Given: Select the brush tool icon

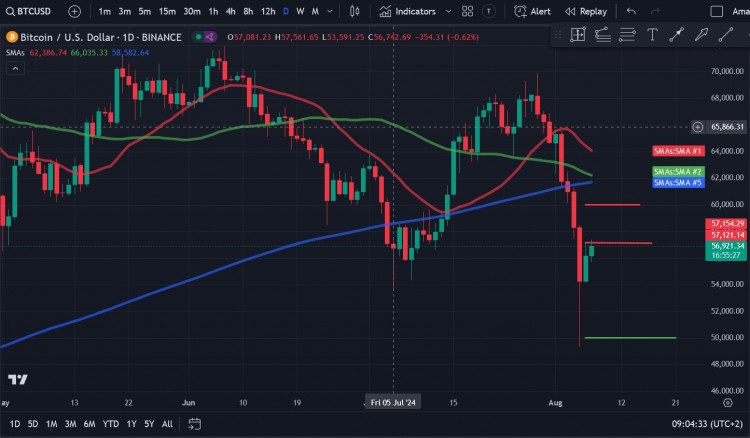Looking at the screenshot, I should click(x=701, y=34).
